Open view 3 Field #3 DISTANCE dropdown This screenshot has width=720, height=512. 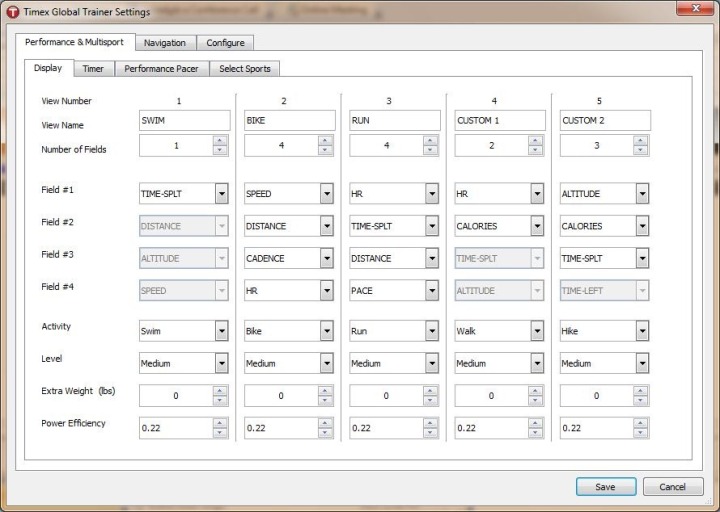click(x=432, y=259)
